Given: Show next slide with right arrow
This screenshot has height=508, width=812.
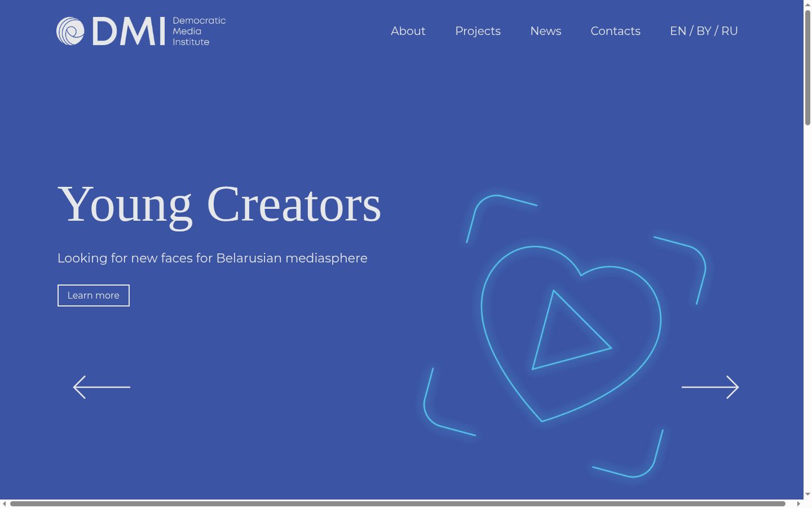Looking at the screenshot, I should [710, 387].
